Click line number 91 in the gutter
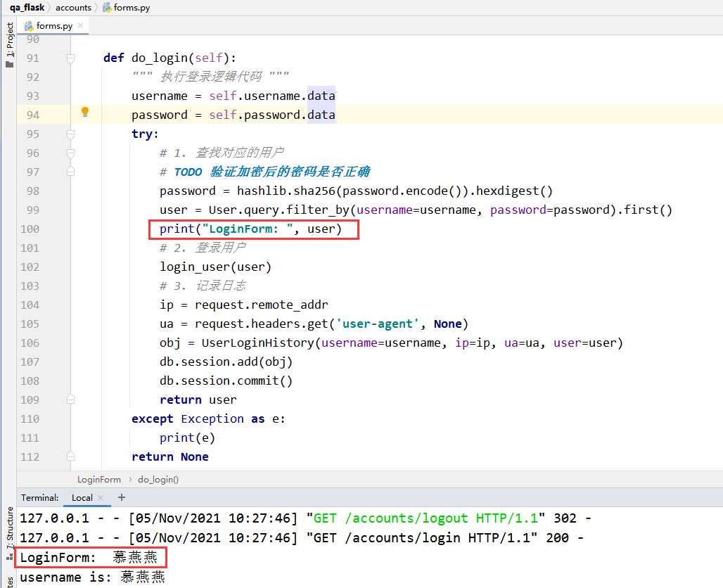This screenshot has height=588, width=723. tap(33, 58)
